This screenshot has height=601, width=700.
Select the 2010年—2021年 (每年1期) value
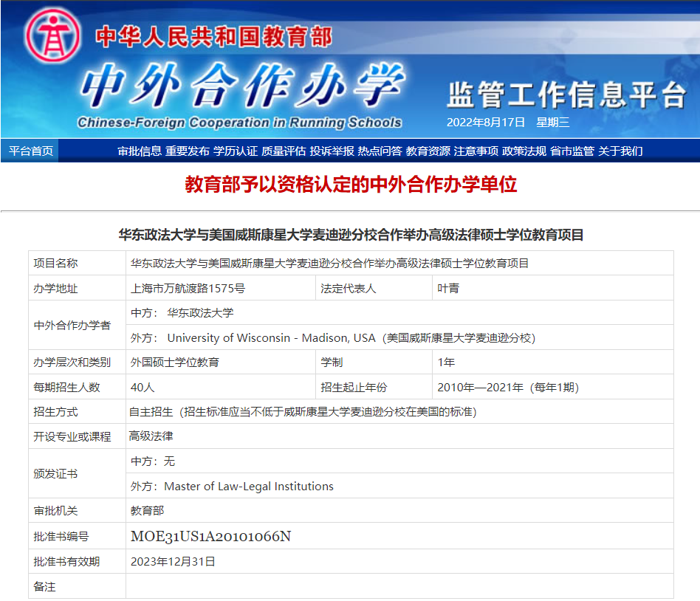(508, 387)
